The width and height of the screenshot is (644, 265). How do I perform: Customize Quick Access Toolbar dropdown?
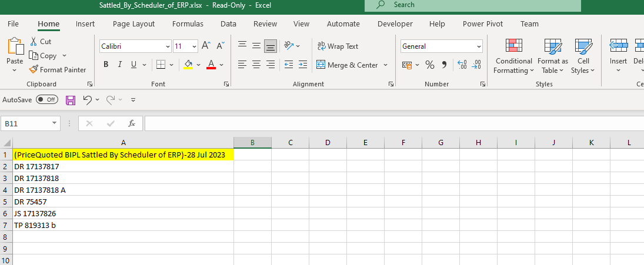(133, 100)
